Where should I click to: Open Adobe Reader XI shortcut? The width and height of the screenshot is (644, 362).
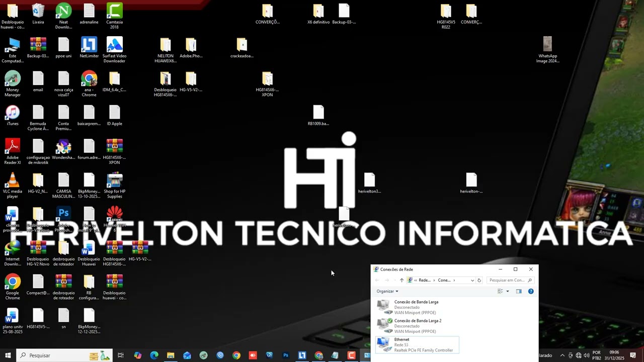coord(13,151)
